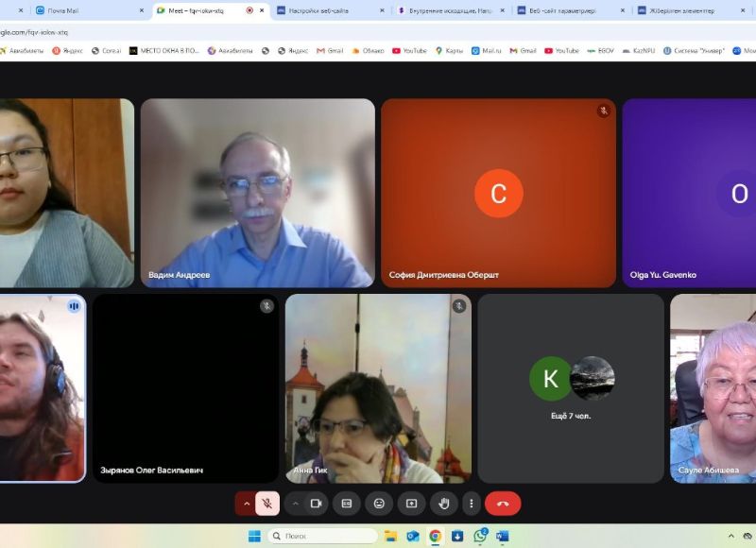The width and height of the screenshot is (756, 548).
Task: Expand audio settings arrow beside microphone
Action: [247, 504]
